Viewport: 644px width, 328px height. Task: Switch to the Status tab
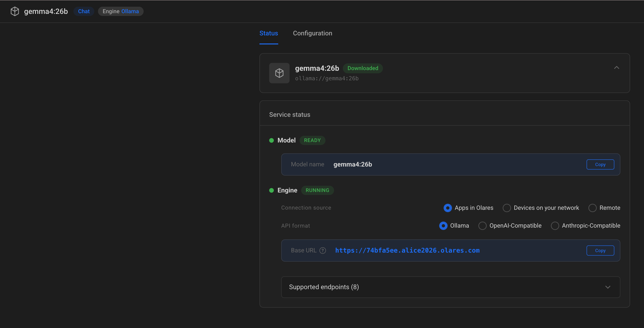click(x=268, y=33)
